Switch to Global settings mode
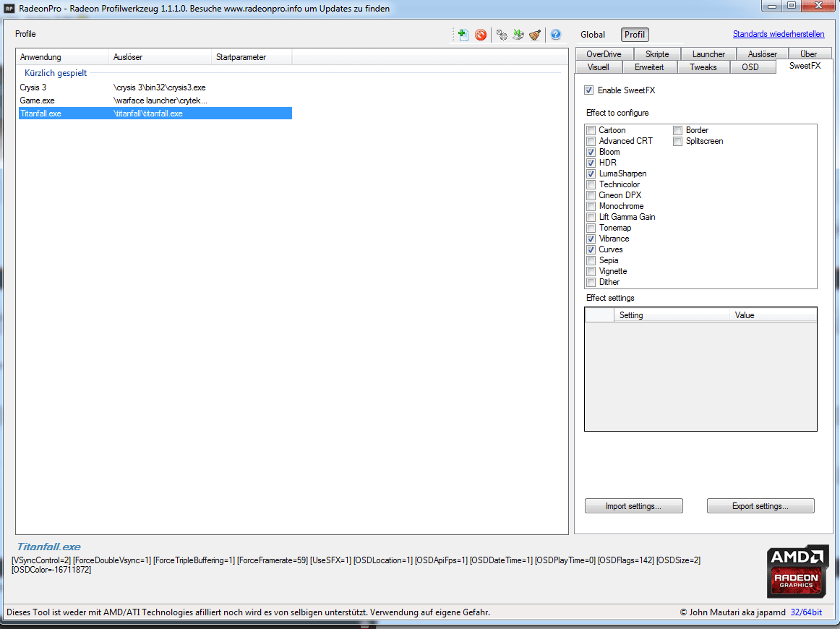The height and width of the screenshot is (629, 840). [593, 34]
